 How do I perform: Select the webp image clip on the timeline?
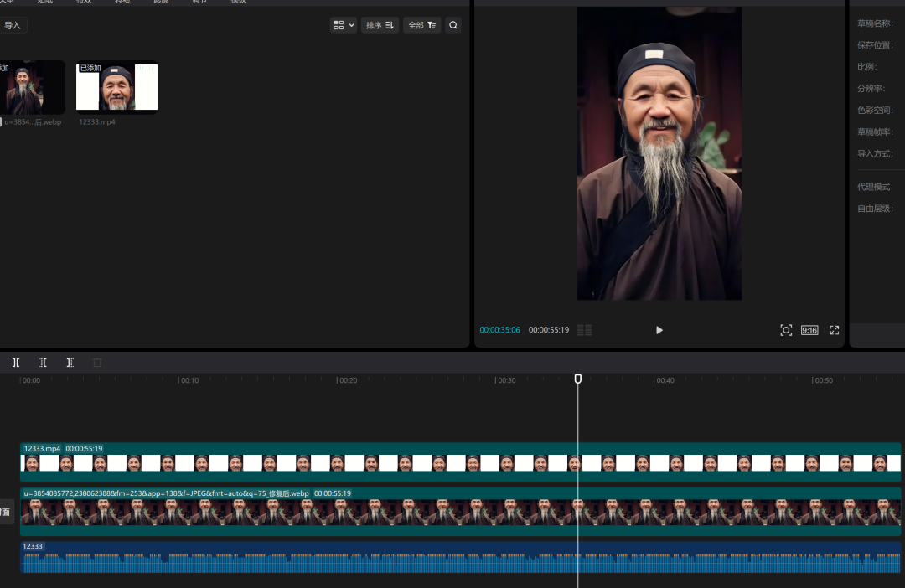tap(461, 512)
